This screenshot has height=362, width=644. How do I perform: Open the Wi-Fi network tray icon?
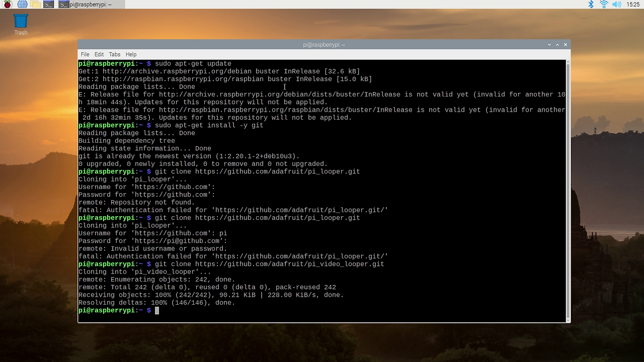tap(604, 5)
